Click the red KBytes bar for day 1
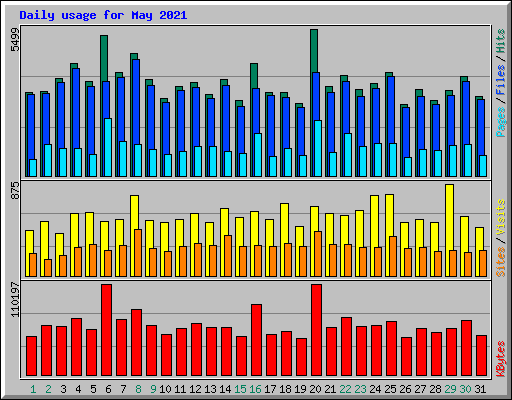 (x=32, y=356)
